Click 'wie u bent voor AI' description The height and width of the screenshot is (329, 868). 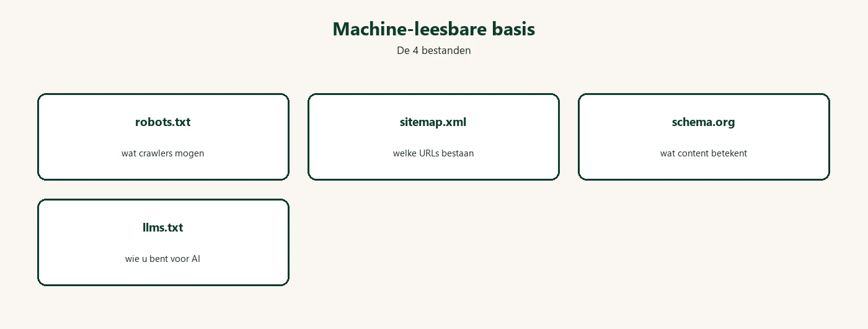pos(163,259)
